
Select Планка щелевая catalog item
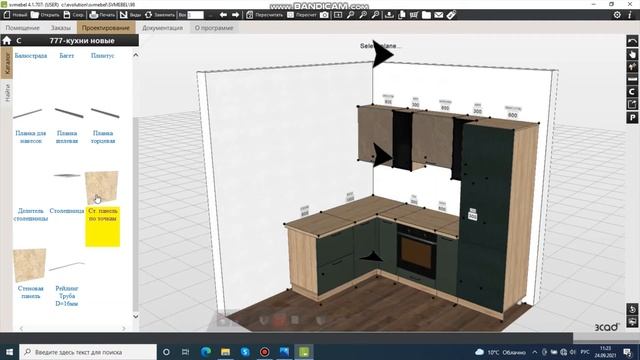[67, 124]
